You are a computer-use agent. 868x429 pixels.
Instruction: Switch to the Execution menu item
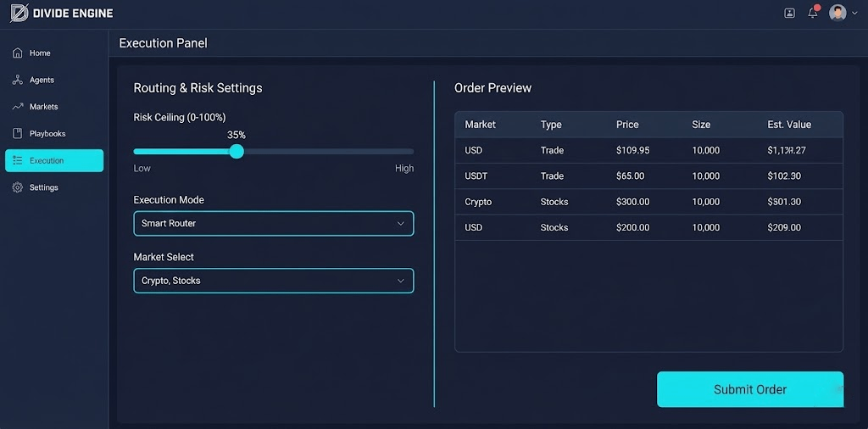54,161
